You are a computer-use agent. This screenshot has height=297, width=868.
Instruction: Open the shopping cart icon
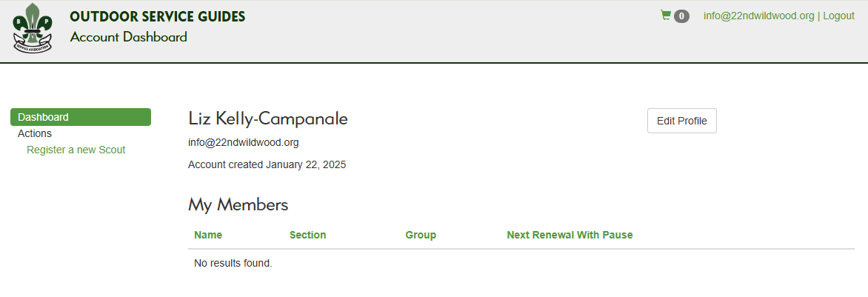coord(665,15)
